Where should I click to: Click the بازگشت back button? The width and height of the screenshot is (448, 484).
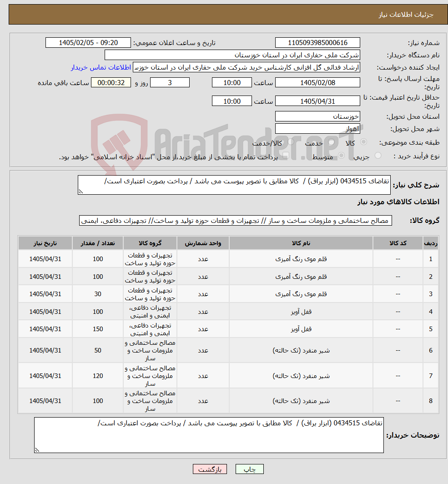[x=210, y=469]
